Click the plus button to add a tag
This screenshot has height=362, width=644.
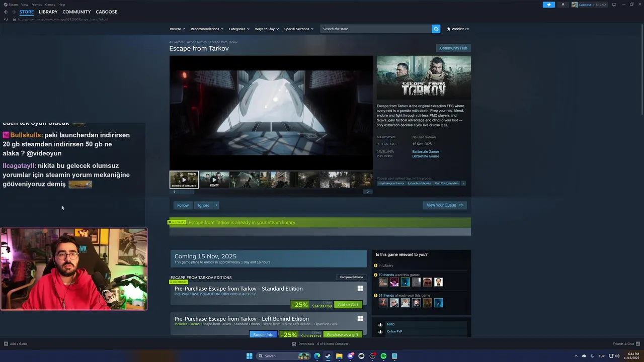click(x=463, y=183)
